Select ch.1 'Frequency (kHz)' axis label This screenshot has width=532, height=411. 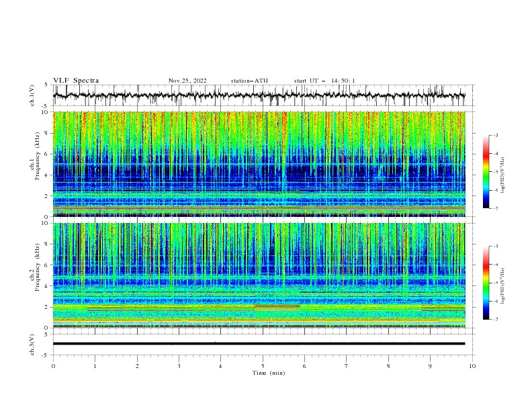click(x=37, y=156)
